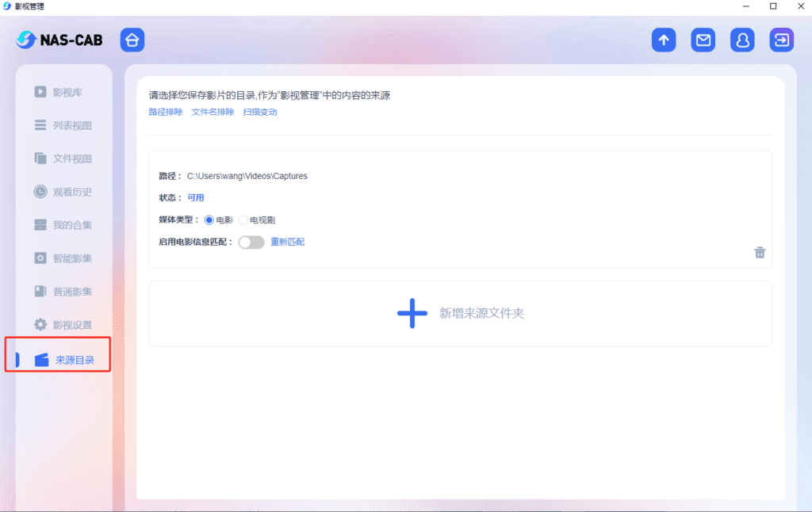
Task: Switch to 列表视图 in sidebar
Action: pos(71,125)
